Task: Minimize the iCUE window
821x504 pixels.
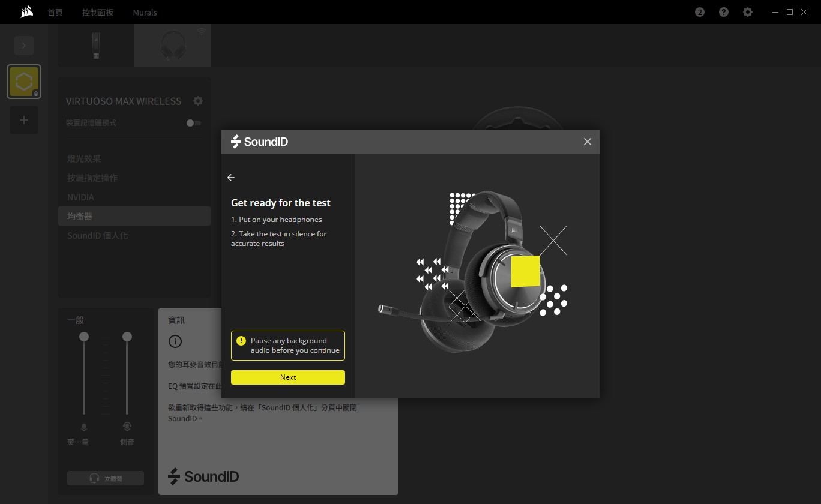Action: [x=775, y=12]
